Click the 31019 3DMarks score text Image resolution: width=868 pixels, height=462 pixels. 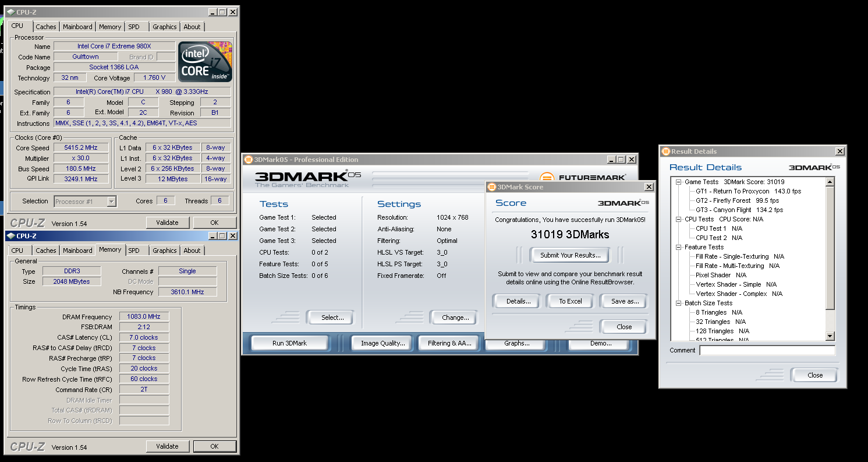tap(570, 234)
